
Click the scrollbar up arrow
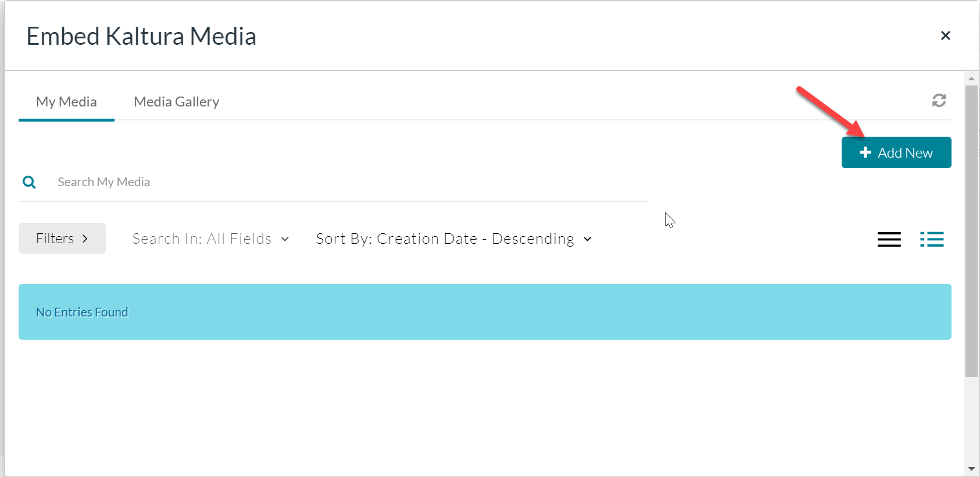[x=971, y=79]
